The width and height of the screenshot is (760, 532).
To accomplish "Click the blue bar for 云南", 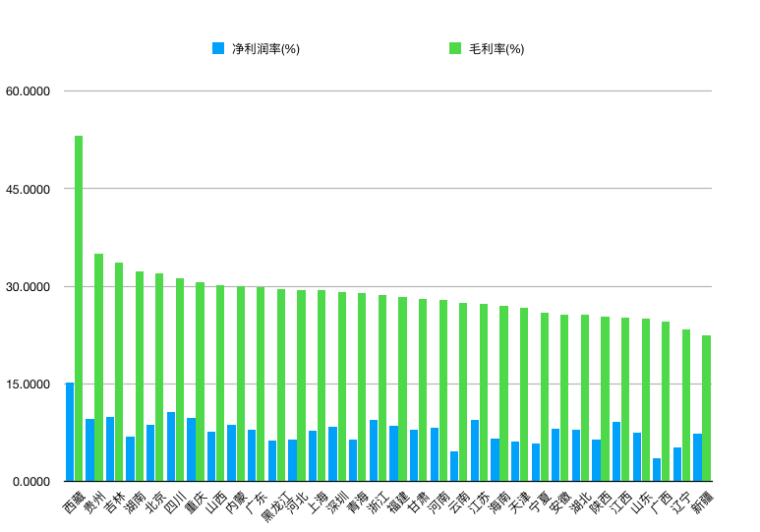I will (x=454, y=466).
